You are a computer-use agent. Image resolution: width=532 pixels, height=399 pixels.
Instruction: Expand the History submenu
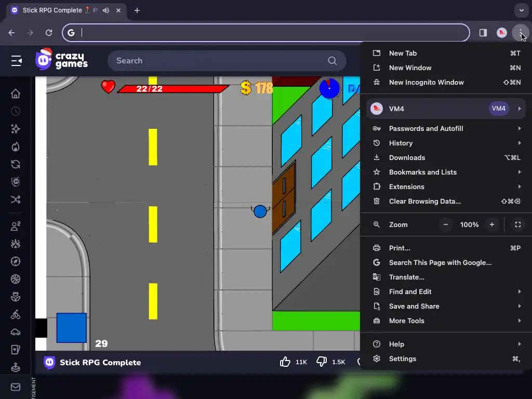520,143
